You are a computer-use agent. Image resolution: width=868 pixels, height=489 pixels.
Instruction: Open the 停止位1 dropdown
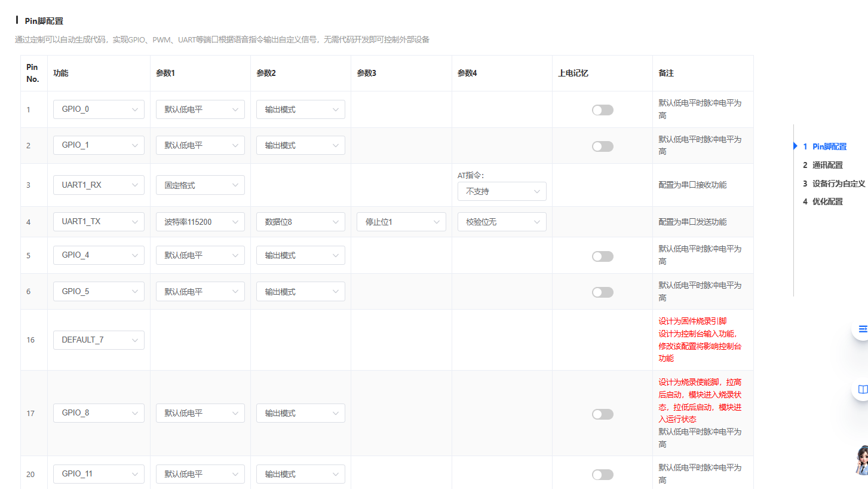401,221
